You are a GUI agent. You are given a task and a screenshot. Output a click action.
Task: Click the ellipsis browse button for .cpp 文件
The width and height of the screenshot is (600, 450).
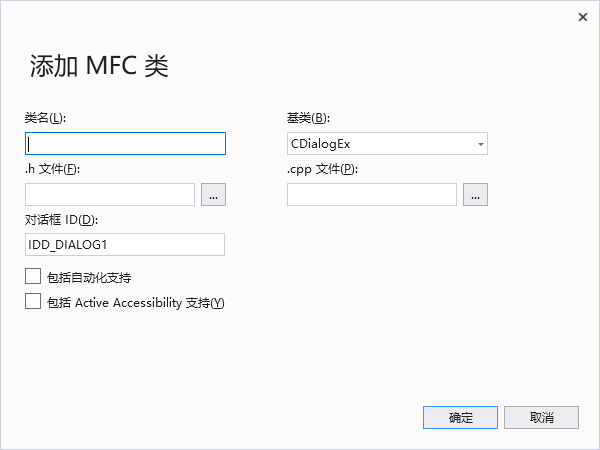(x=475, y=194)
